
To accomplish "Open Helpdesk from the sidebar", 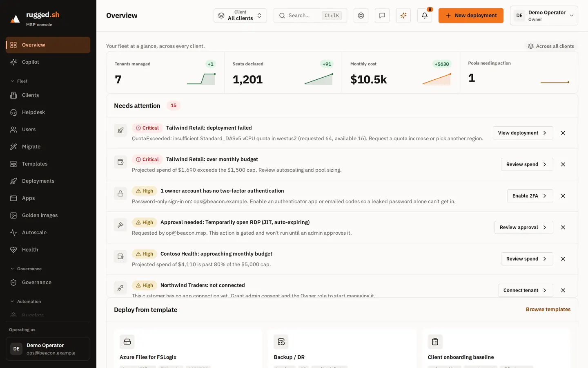I will tap(48, 112).
